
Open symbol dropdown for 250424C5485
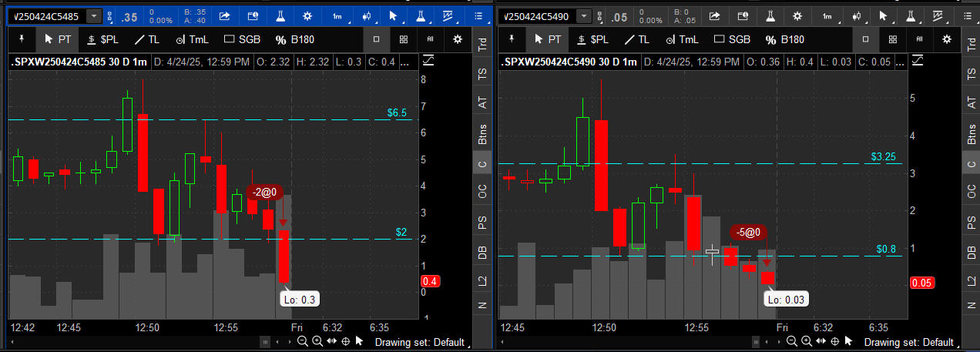pyautogui.click(x=93, y=16)
